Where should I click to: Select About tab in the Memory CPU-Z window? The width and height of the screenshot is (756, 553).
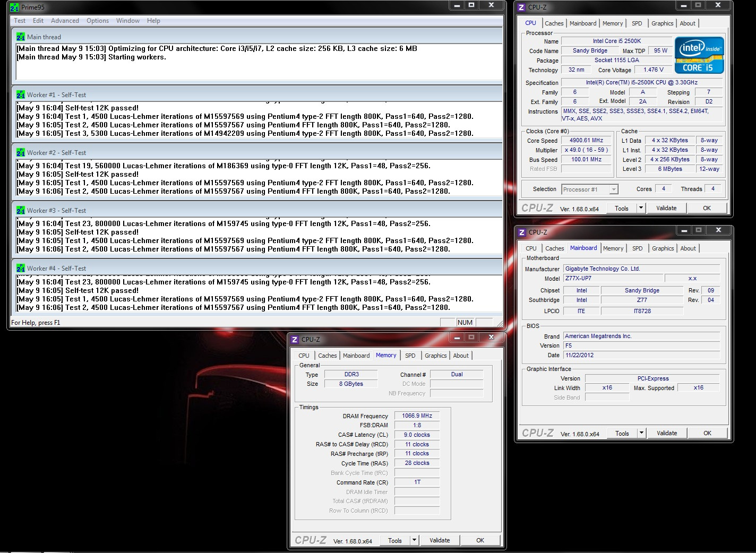coord(461,356)
